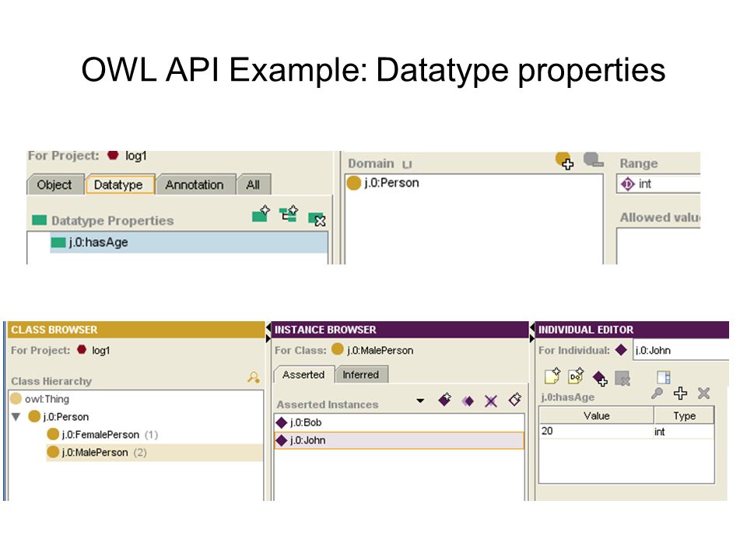Click the type cell showing int
This screenshot has width=747, height=560.
[x=684, y=432]
